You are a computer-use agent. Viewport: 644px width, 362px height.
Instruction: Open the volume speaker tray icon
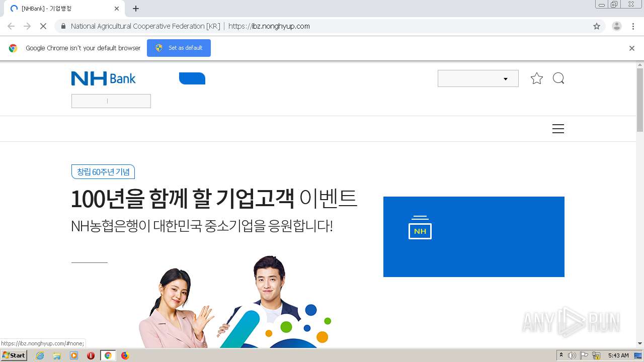click(x=572, y=355)
